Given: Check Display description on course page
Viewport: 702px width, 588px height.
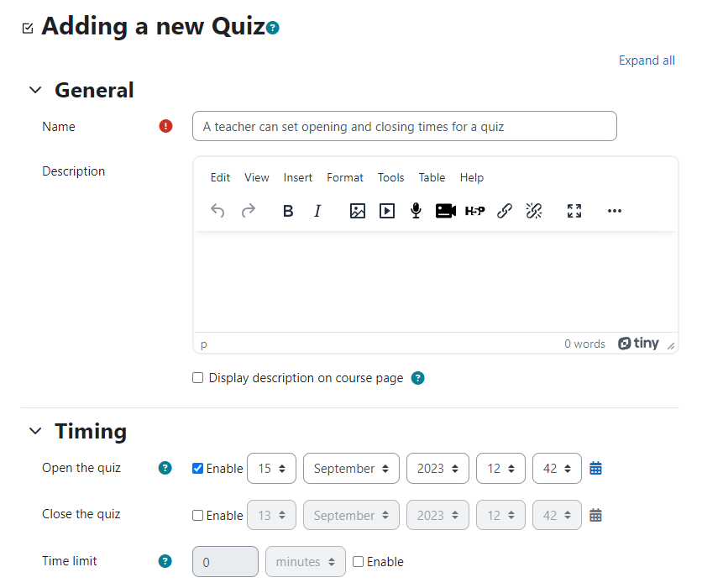Looking at the screenshot, I should [198, 377].
